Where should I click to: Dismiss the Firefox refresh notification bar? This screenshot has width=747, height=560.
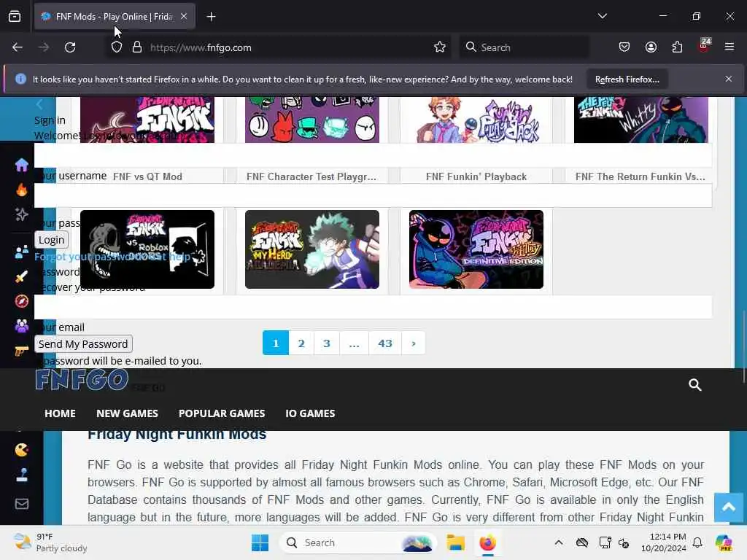[729, 79]
